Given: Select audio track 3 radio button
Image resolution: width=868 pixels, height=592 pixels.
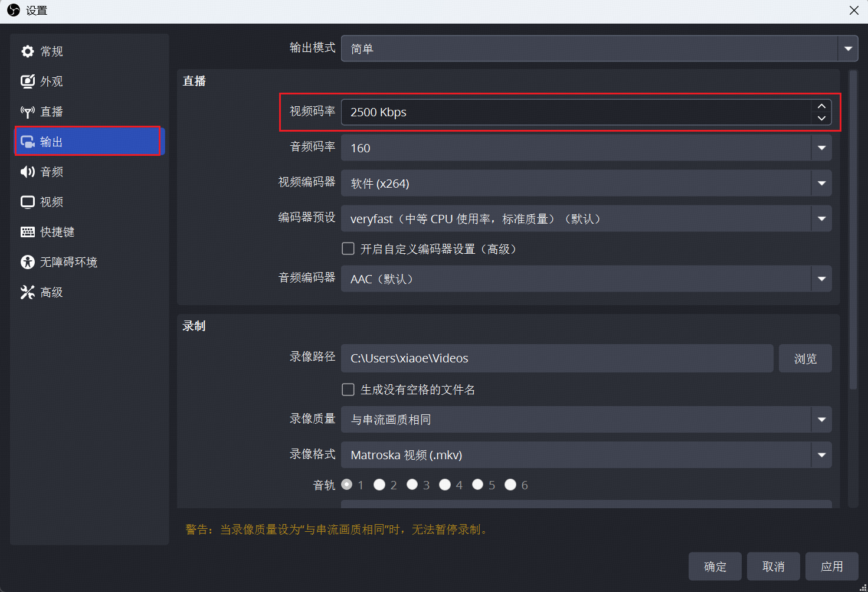Looking at the screenshot, I should tap(412, 485).
